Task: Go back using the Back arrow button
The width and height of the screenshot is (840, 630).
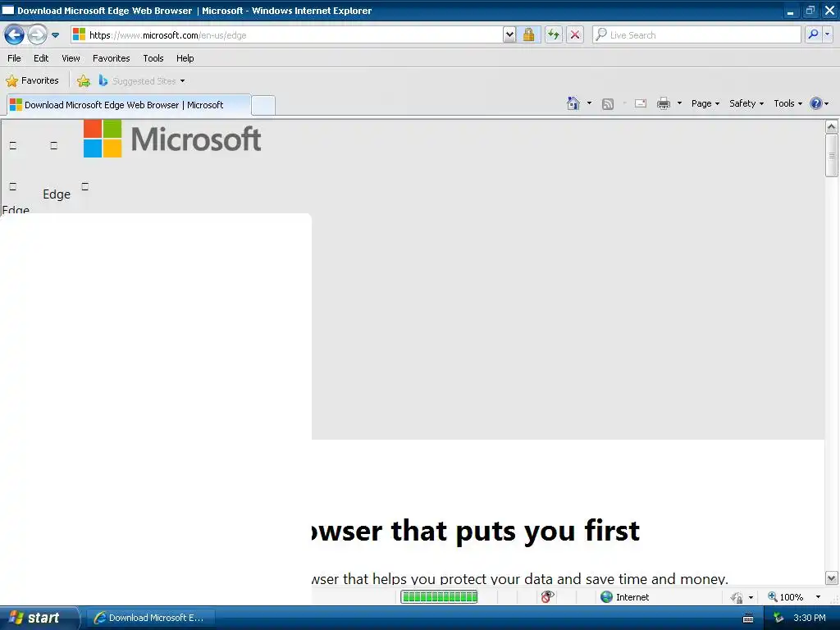Action: pos(15,34)
